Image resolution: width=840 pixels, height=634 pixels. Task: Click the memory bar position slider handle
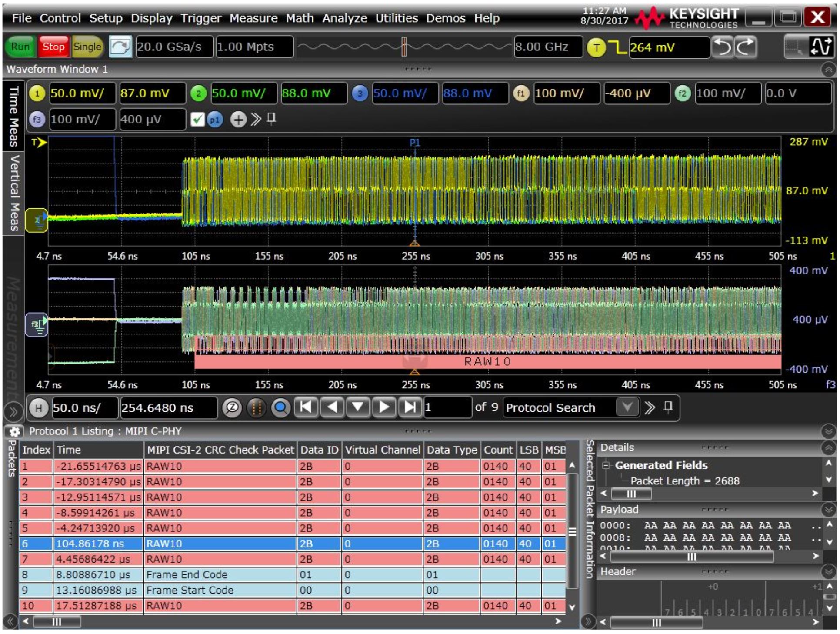[404, 47]
